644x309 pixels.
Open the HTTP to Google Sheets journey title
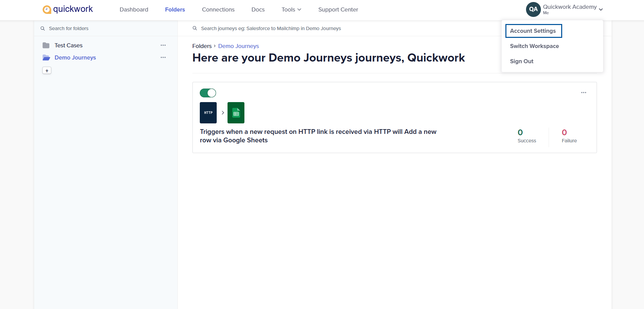[318, 136]
